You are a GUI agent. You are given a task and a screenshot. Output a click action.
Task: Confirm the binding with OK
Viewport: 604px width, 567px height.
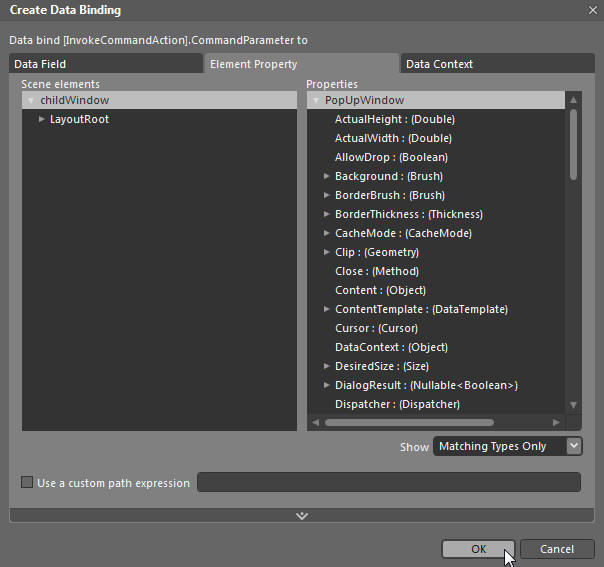click(478, 549)
